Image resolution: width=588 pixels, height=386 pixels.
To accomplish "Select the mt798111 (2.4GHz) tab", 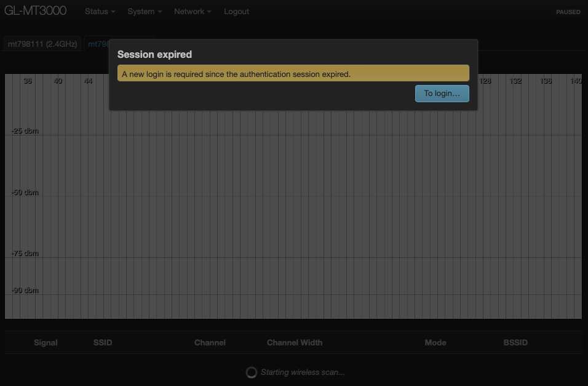I will 42,44.
